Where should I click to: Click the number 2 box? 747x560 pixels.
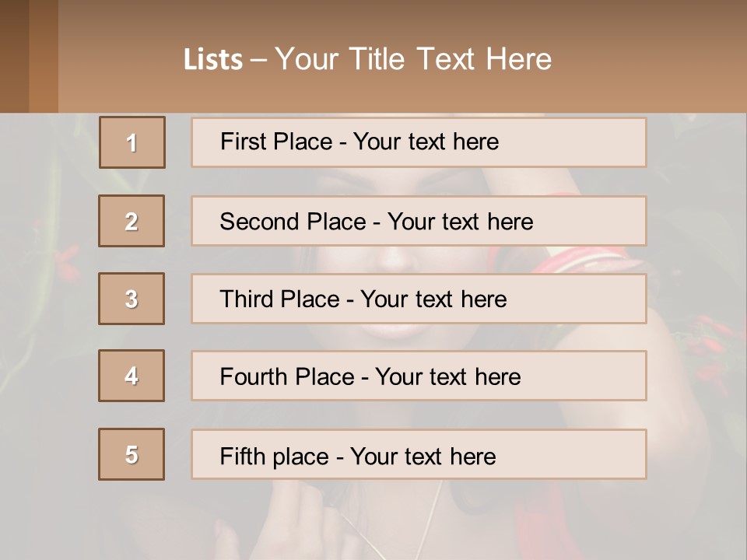tap(132, 221)
